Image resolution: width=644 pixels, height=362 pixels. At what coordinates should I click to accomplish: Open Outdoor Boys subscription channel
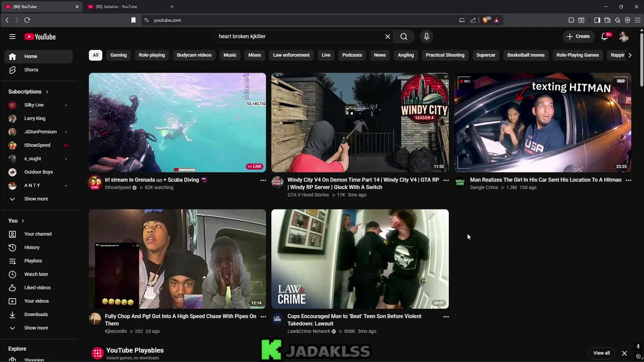pyautogui.click(x=39, y=172)
